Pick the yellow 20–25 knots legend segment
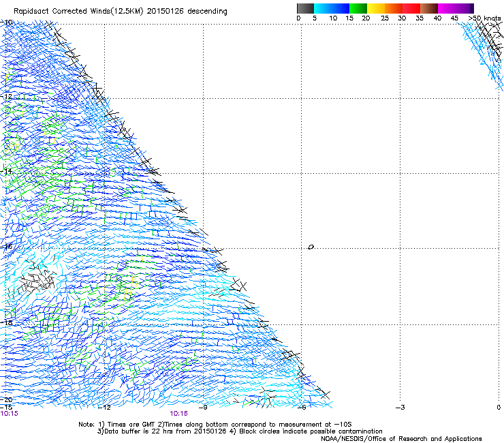Image resolution: width=504 pixels, height=443 pixels. tap(376, 9)
